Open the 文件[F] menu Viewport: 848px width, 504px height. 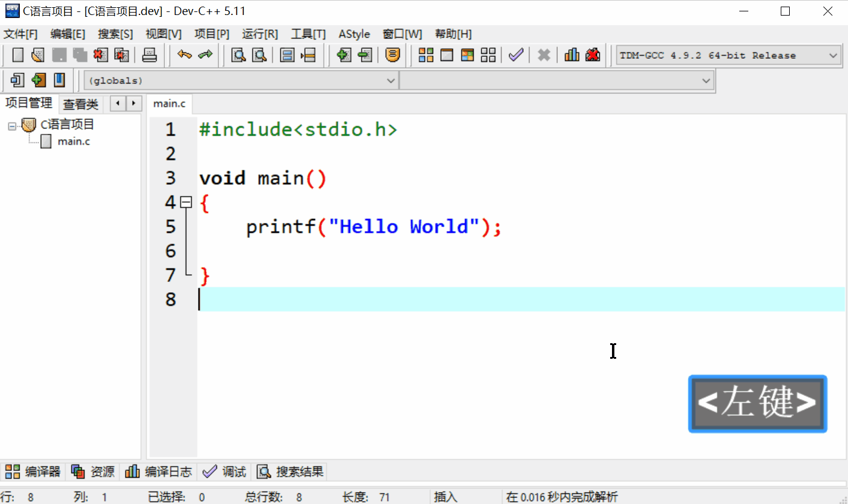pos(20,34)
